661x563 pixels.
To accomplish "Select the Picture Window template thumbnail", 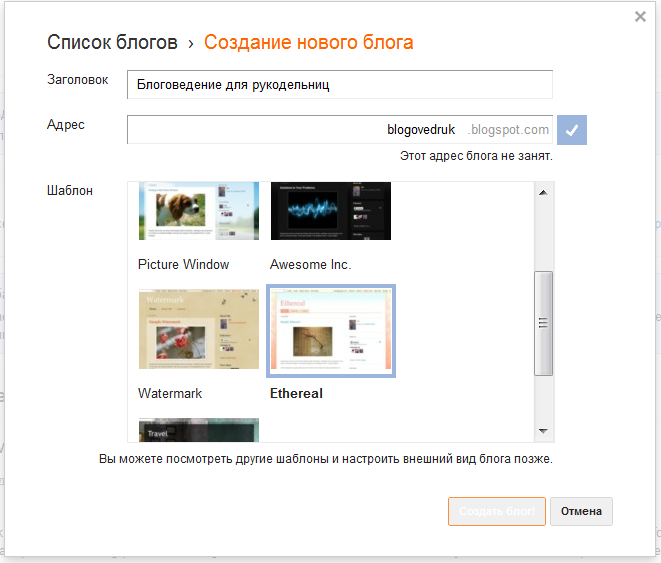I will [x=199, y=211].
